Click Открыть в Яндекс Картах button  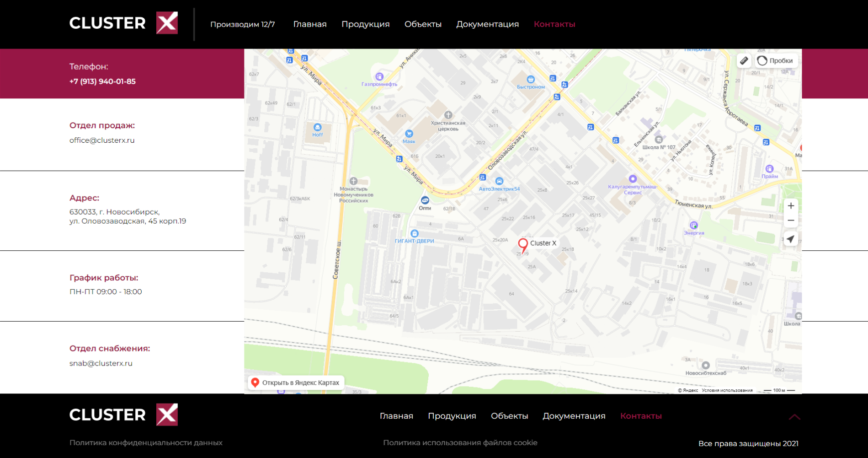point(296,383)
